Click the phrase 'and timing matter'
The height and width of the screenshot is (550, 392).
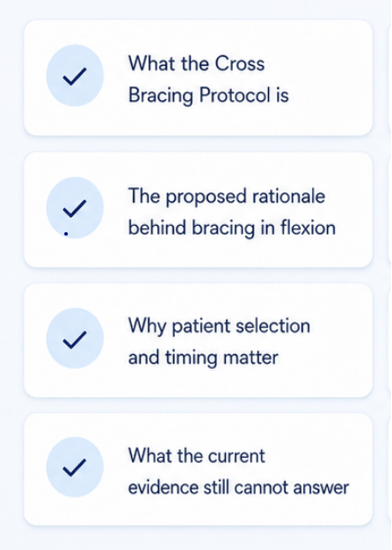203,358
